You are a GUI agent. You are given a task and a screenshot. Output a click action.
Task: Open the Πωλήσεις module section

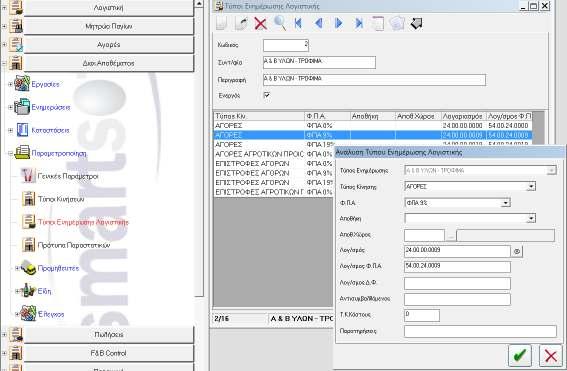108,335
